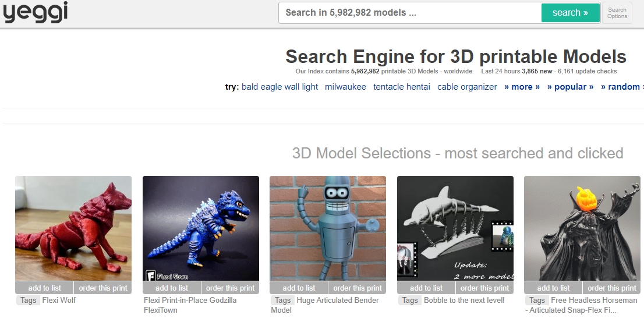The image size is (644, 318).
Task: Order the Godzilla print
Action: (x=231, y=288)
